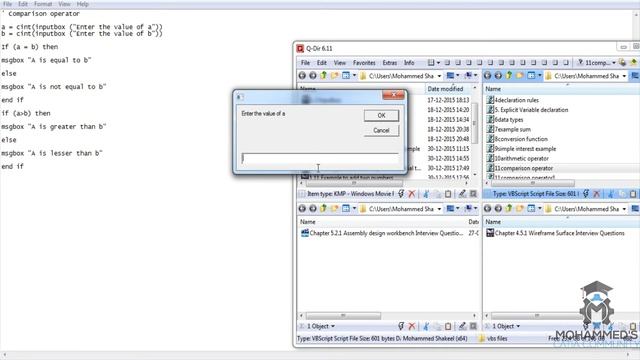The width and height of the screenshot is (640, 360).
Task: Open Notepad Help menu
Action: click(82, 4)
